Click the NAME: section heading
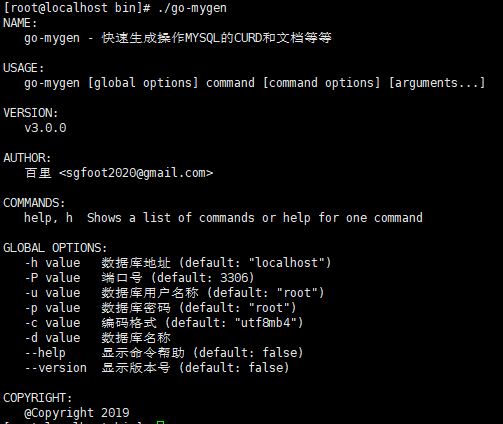Screen dimensions: 503x424 (20, 23)
